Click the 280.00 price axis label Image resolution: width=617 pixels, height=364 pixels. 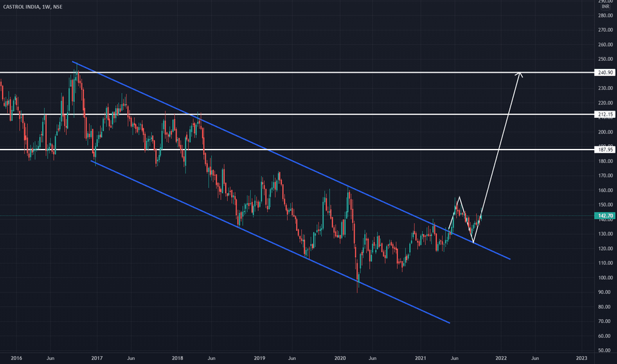pos(605,15)
